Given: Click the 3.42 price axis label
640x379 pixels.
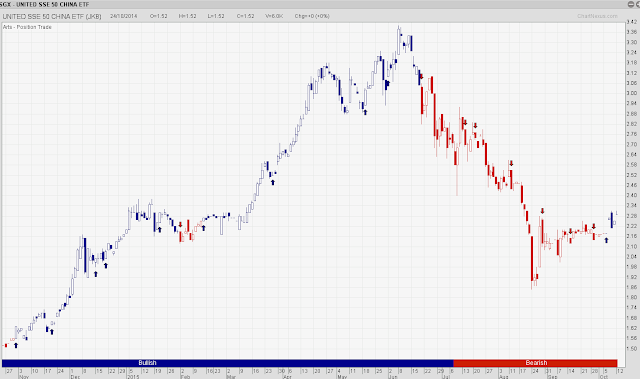Looking at the screenshot, I should 631,22.
